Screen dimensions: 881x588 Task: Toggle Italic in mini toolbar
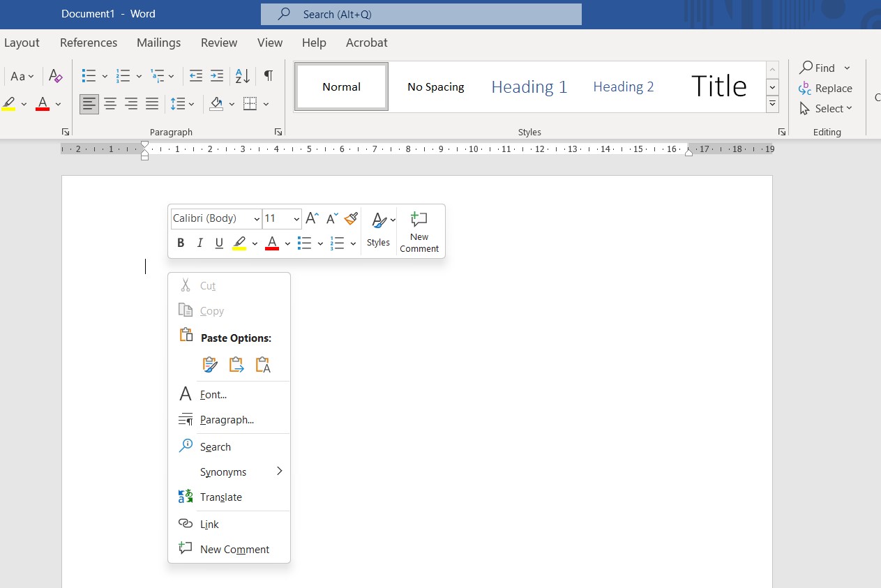coord(199,243)
